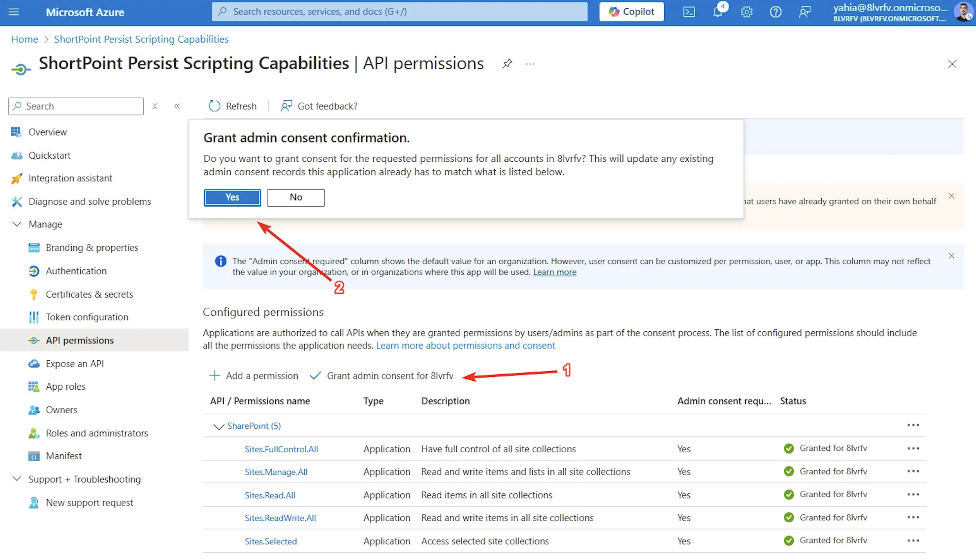Open the Copilot button
The image size is (976, 560).
(x=631, y=12)
